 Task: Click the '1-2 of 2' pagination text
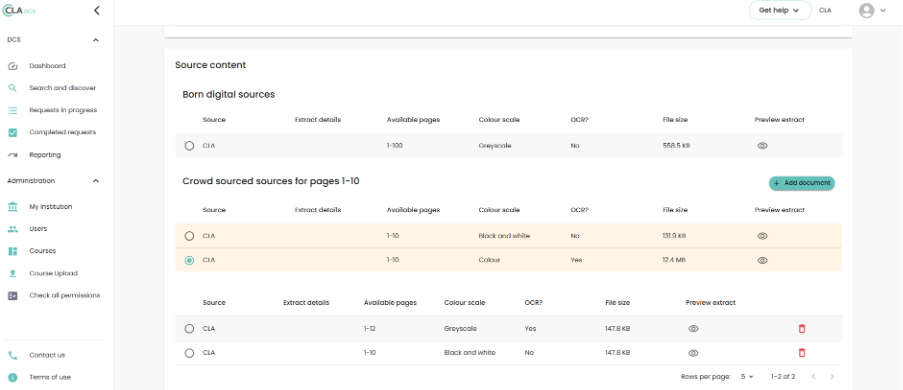point(783,377)
